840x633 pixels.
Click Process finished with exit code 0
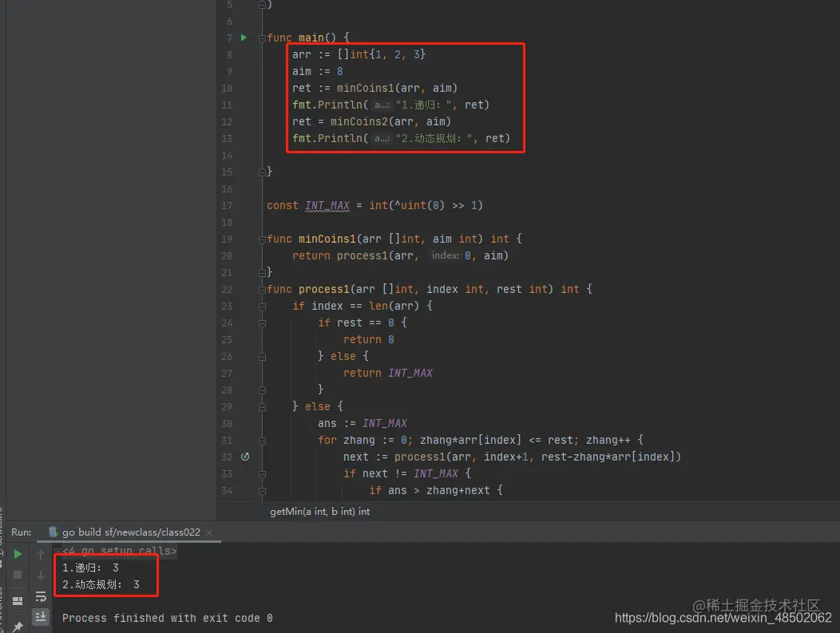[168, 618]
